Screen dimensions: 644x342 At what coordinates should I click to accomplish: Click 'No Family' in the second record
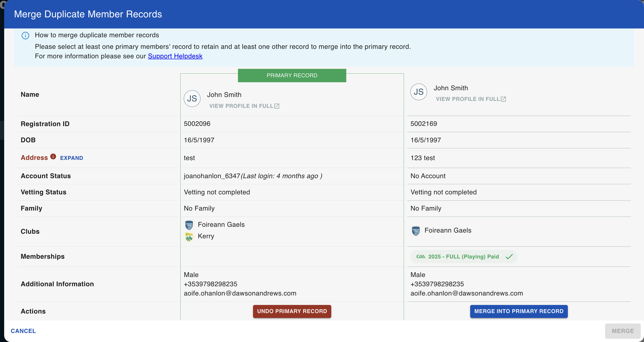click(x=426, y=208)
